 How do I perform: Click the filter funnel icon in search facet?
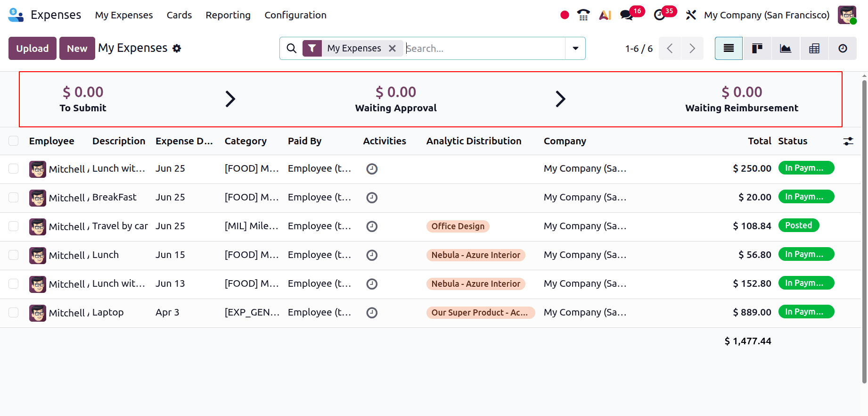[x=312, y=48]
